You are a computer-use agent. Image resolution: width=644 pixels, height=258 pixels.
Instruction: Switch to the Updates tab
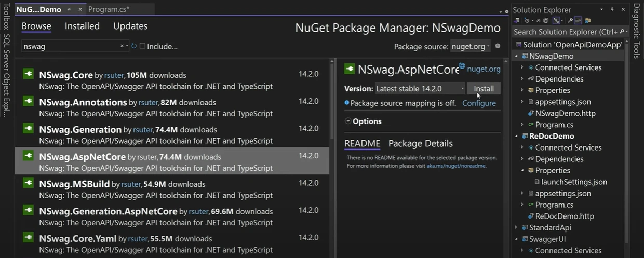tap(130, 26)
